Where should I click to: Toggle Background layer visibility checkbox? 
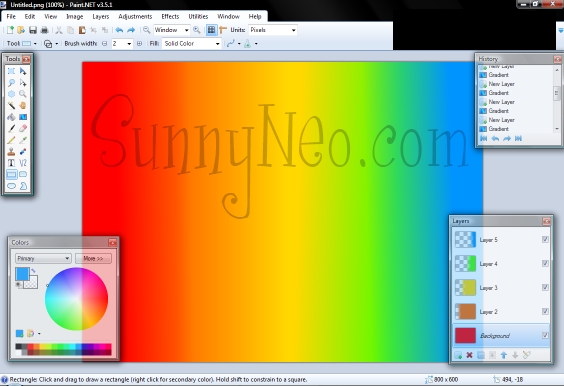545,335
